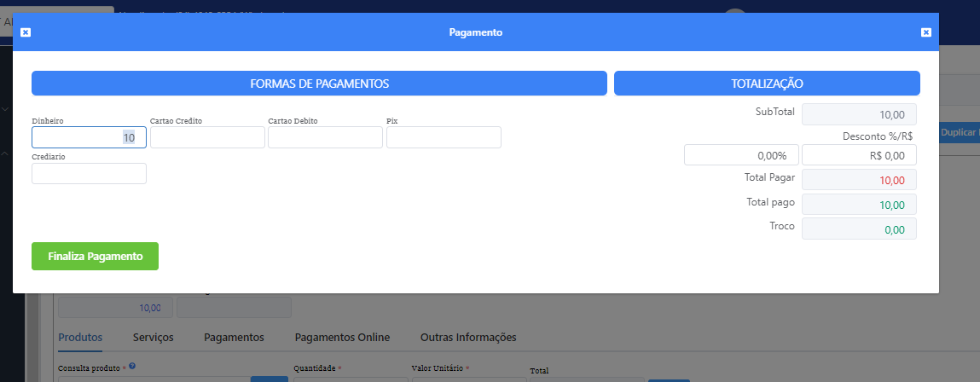Image resolution: width=980 pixels, height=382 pixels.
Task: Close the Pagamento dialog using right X icon
Action: [x=925, y=32]
